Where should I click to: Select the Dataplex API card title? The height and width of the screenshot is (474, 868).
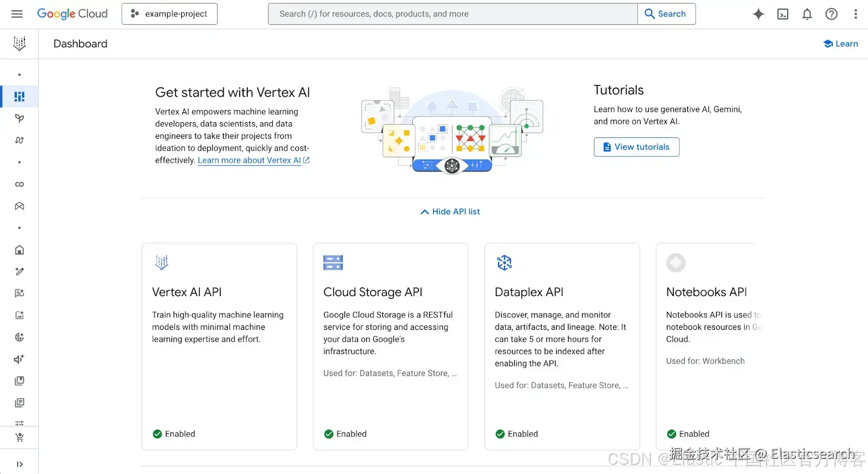tap(529, 292)
